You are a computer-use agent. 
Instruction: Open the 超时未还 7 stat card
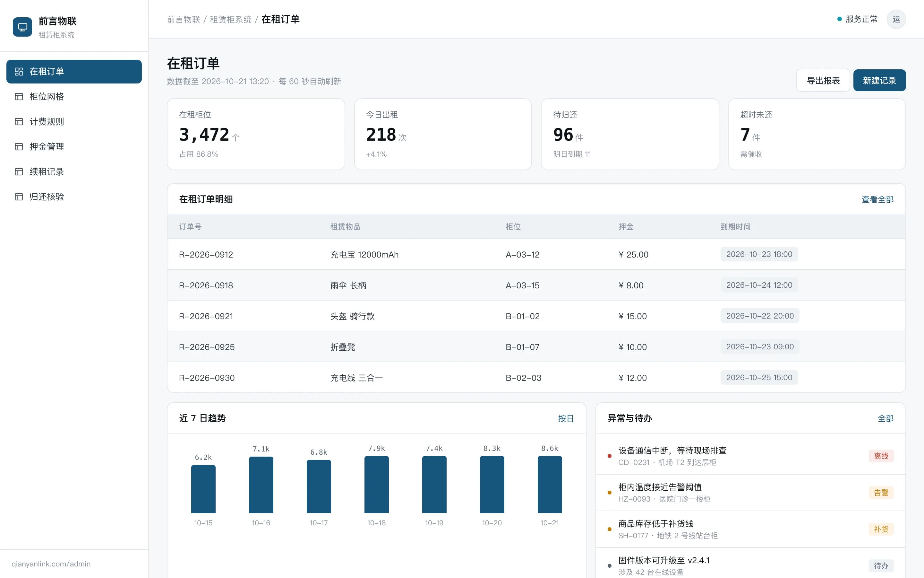tap(817, 134)
